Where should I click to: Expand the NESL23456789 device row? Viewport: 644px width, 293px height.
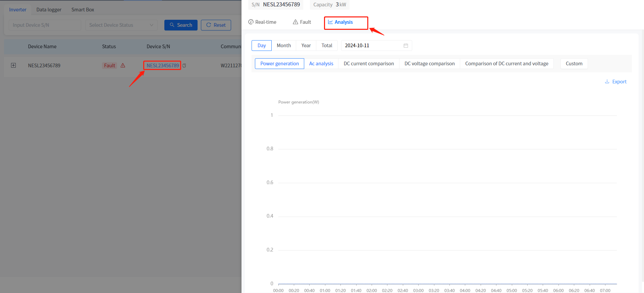[13, 65]
